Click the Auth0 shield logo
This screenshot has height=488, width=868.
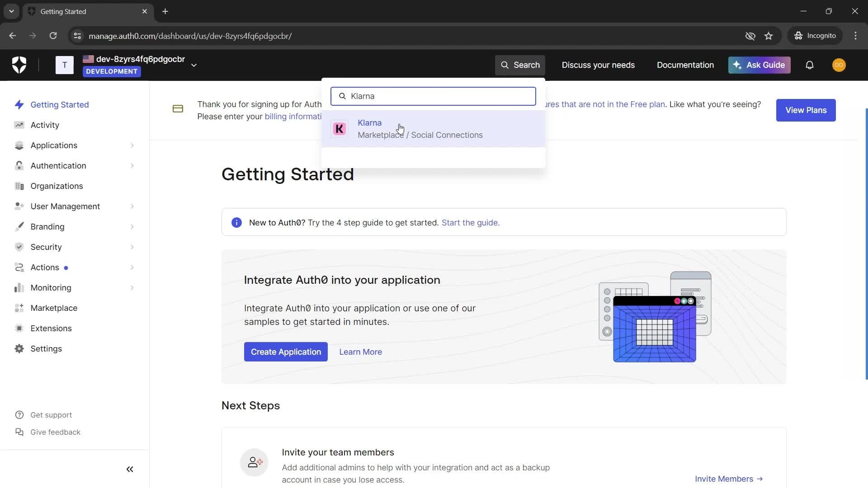tap(19, 65)
